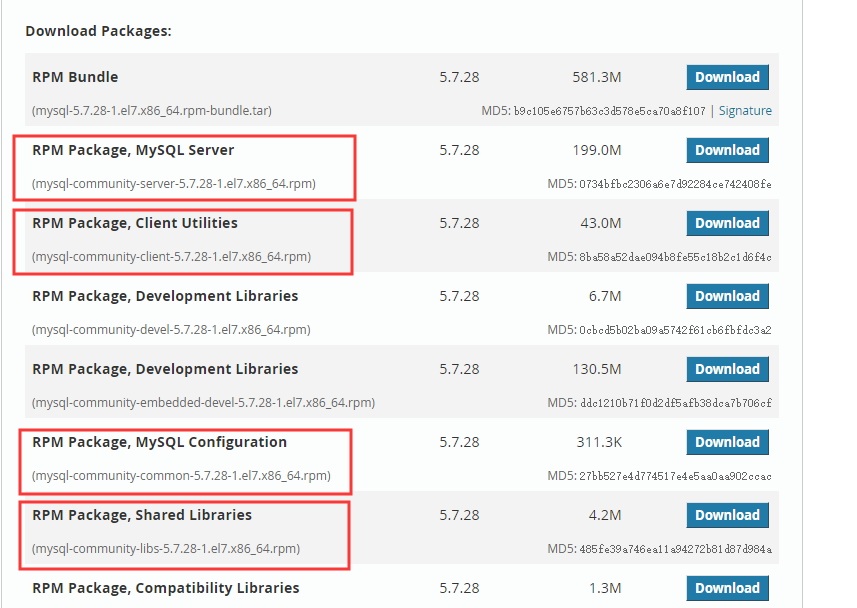
Task: Download the embedded-devel RPM package
Action: (727, 369)
